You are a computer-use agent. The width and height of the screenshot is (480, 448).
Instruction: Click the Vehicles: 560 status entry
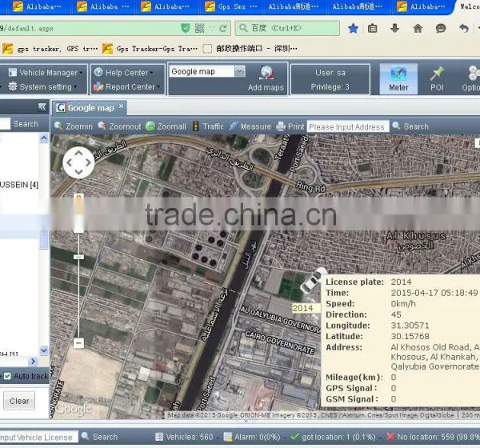[x=184, y=437]
